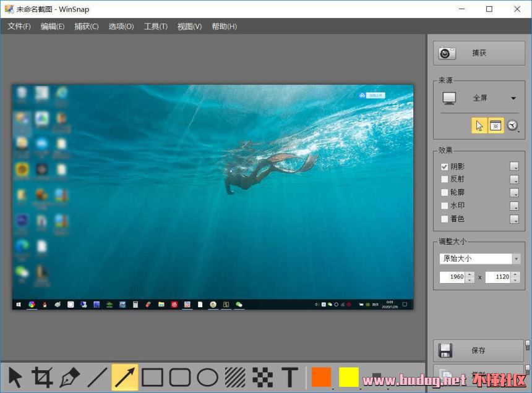Open 轮廓 outline effect settings button
The height and width of the screenshot is (393, 532).
click(514, 192)
